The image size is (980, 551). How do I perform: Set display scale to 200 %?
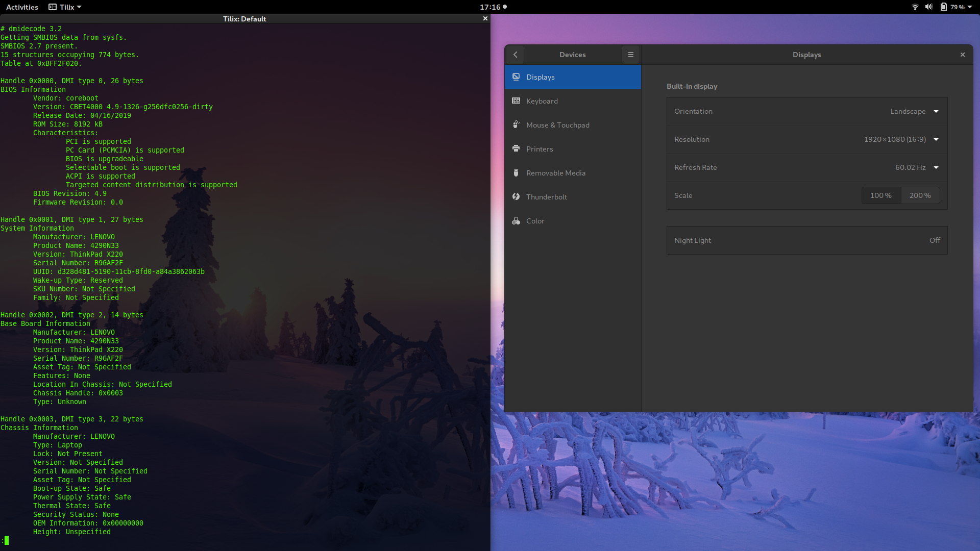tap(920, 195)
